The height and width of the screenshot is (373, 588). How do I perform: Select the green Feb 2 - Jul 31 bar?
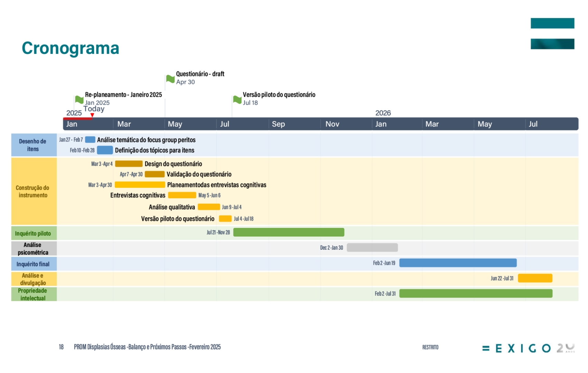click(x=476, y=293)
